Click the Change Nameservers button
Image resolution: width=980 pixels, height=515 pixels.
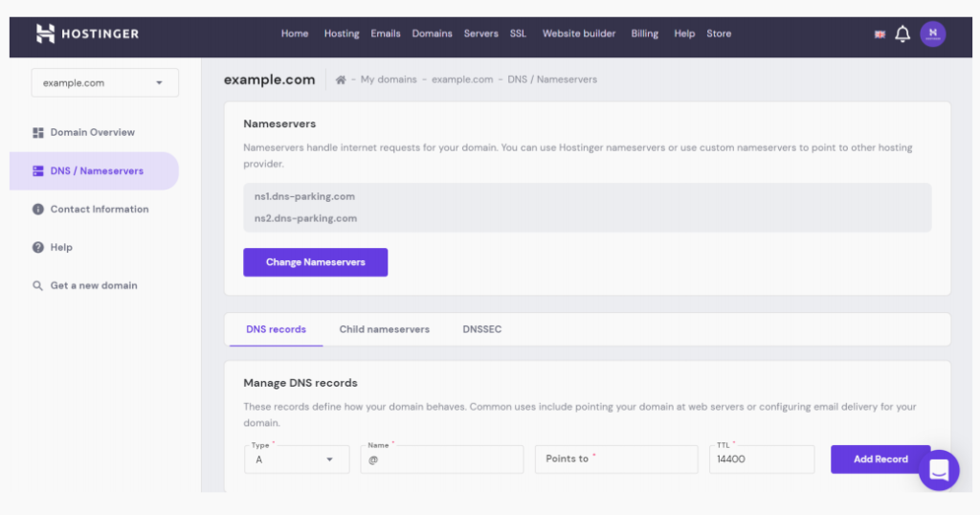(315, 262)
